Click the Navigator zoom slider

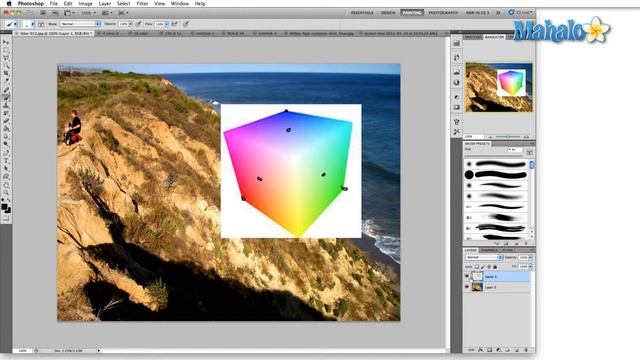(x=508, y=137)
